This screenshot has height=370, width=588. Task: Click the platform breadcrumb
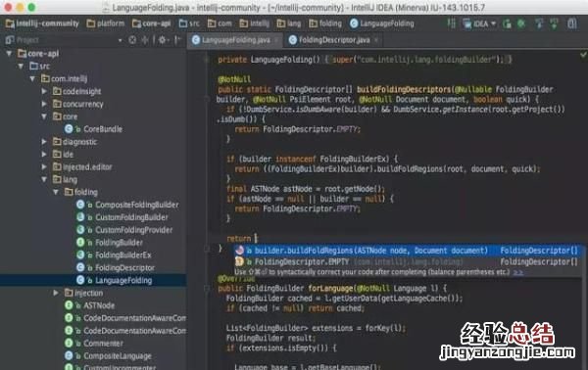pyautogui.click(x=106, y=23)
